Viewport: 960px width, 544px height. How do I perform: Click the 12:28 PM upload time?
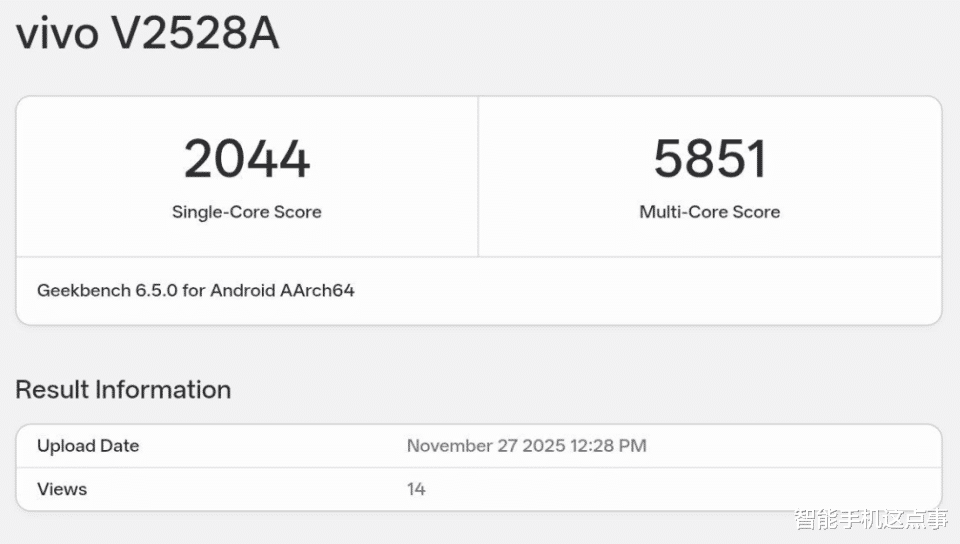[x=610, y=446]
